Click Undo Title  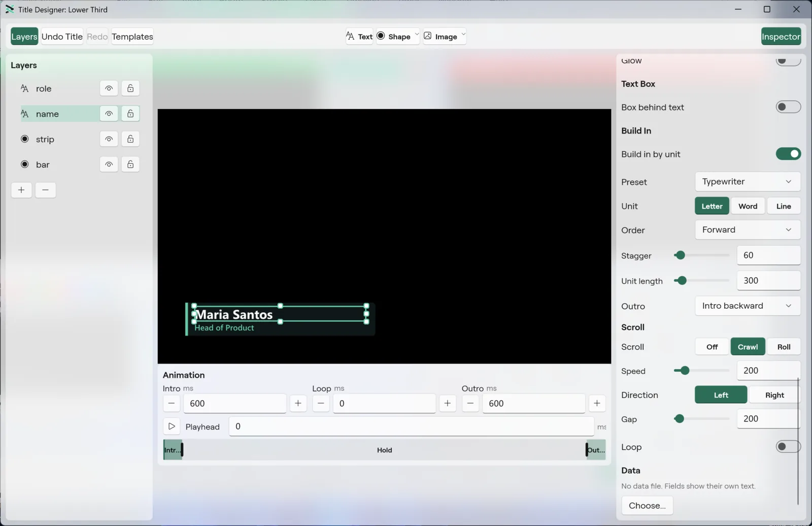[x=62, y=37]
